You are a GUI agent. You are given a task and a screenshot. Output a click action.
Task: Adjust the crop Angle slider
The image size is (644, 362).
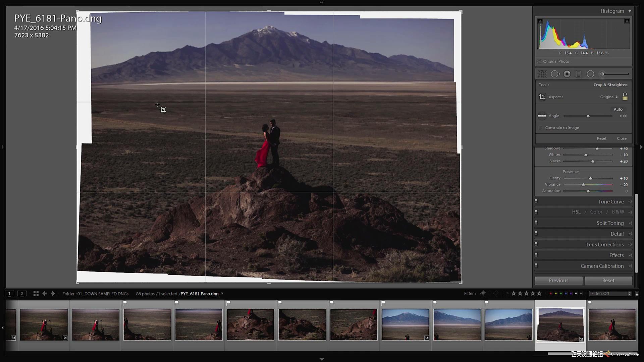[588, 116]
